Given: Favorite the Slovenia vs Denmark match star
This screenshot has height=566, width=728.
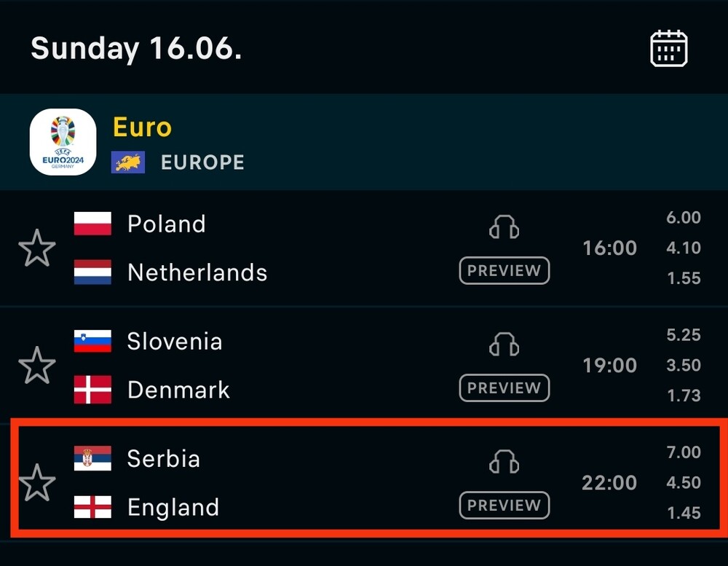Looking at the screenshot, I should tap(37, 365).
